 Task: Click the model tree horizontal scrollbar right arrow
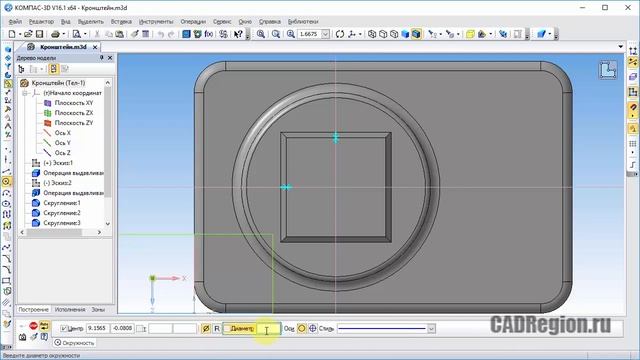click(x=99, y=232)
